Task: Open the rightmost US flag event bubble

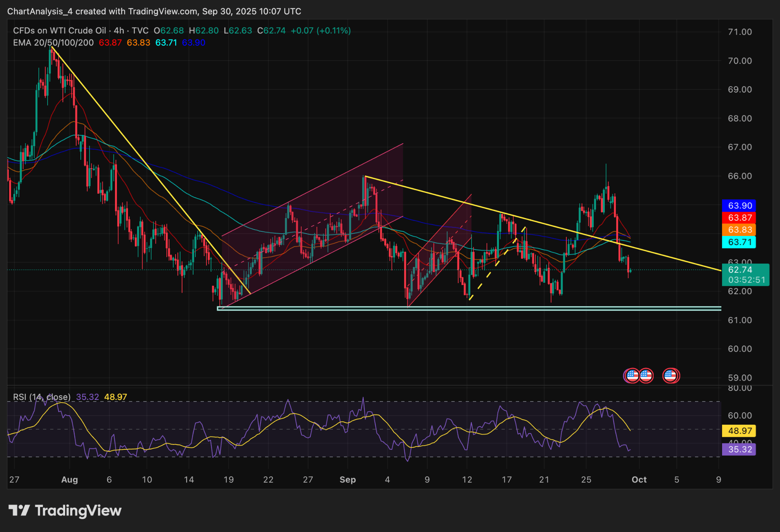Action: pos(671,375)
